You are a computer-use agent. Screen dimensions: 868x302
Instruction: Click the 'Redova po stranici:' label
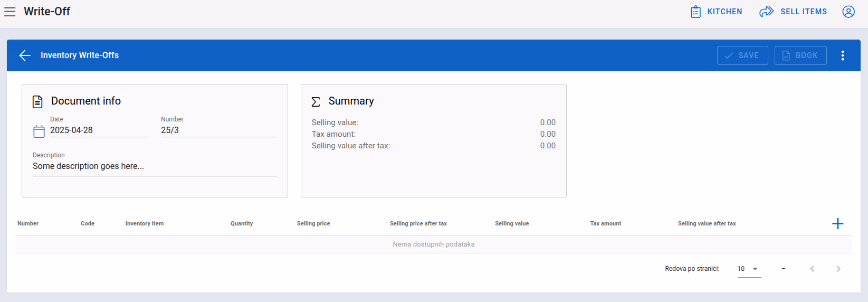692,269
